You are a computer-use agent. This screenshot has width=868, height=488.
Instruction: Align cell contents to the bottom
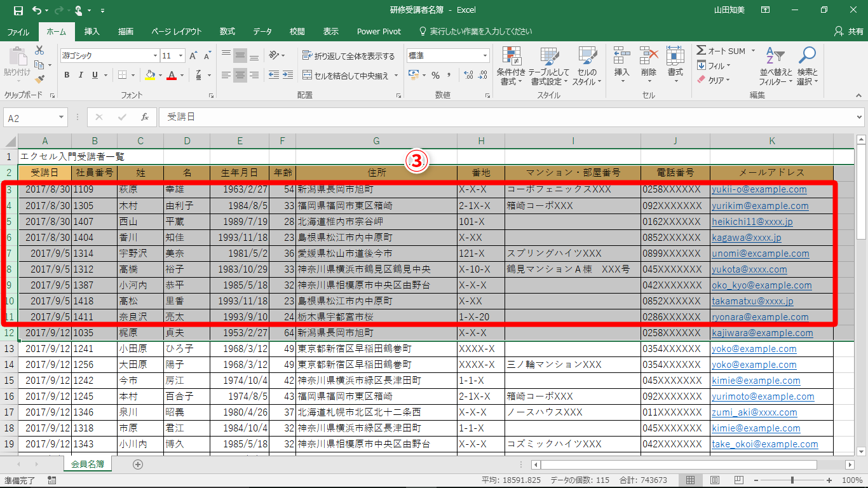254,55
